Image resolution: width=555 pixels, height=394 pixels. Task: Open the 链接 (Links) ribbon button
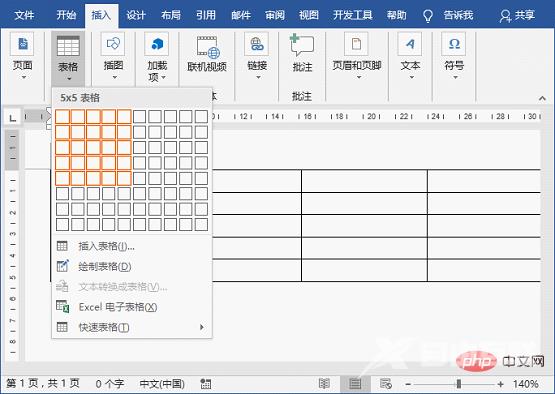(x=257, y=56)
